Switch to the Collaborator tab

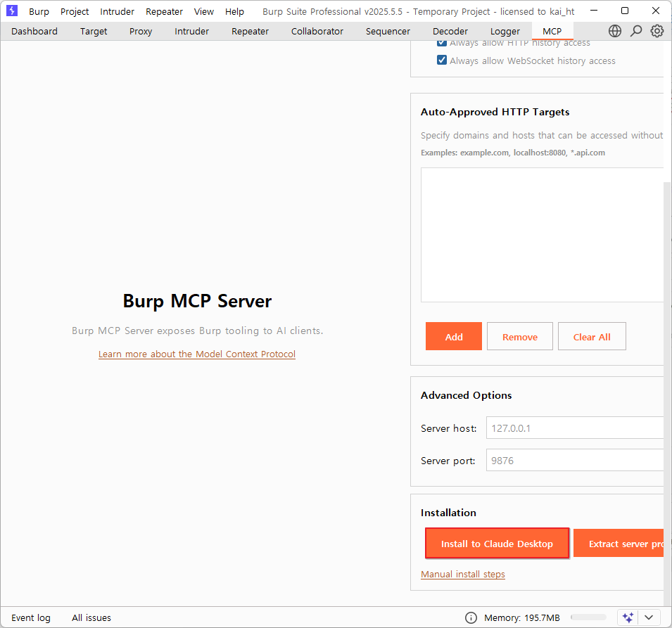coord(317,31)
